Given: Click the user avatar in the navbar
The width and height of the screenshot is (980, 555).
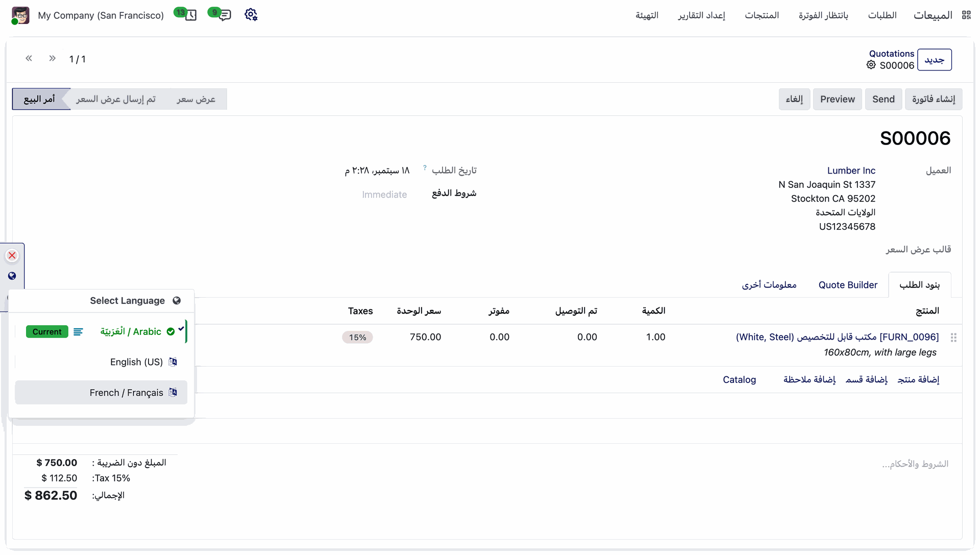Looking at the screenshot, I should pyautogui.click(x=20, y=15).
